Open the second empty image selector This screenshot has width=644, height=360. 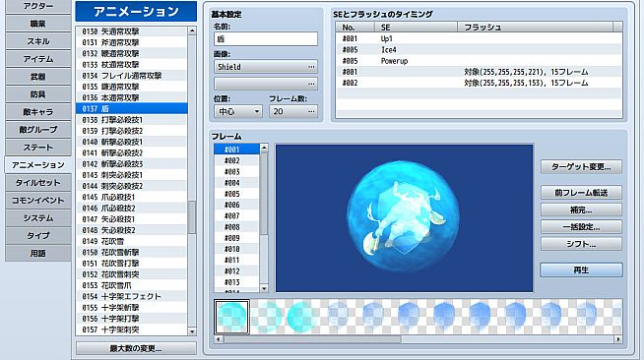pos(266,84)
